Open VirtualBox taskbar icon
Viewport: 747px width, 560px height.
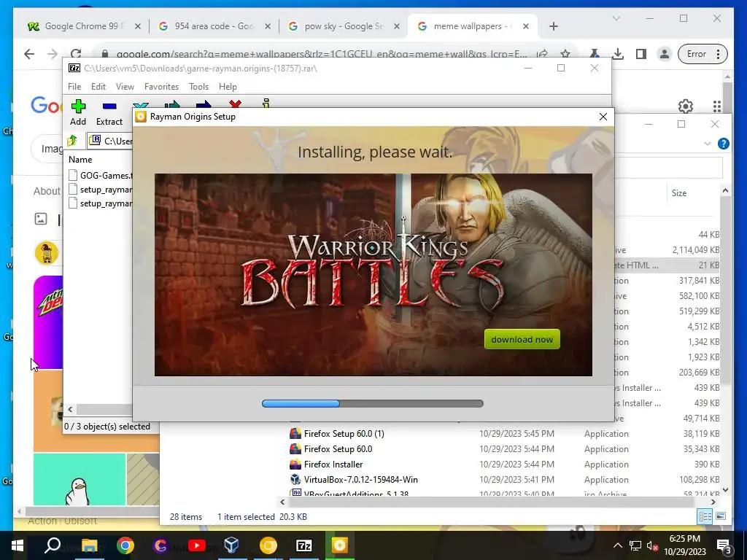click(231, 545)
